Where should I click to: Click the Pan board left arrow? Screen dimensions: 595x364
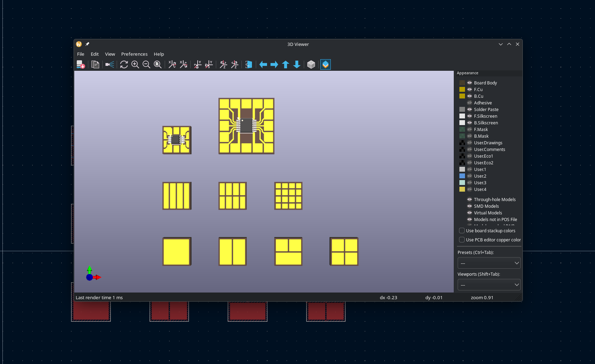263,64
